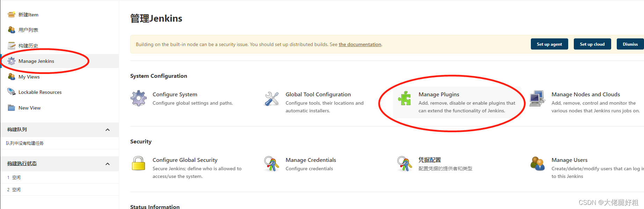Click the Global Tool Configuration wrench icon
This screenshot has height=209, width=644.
(272, 99)
